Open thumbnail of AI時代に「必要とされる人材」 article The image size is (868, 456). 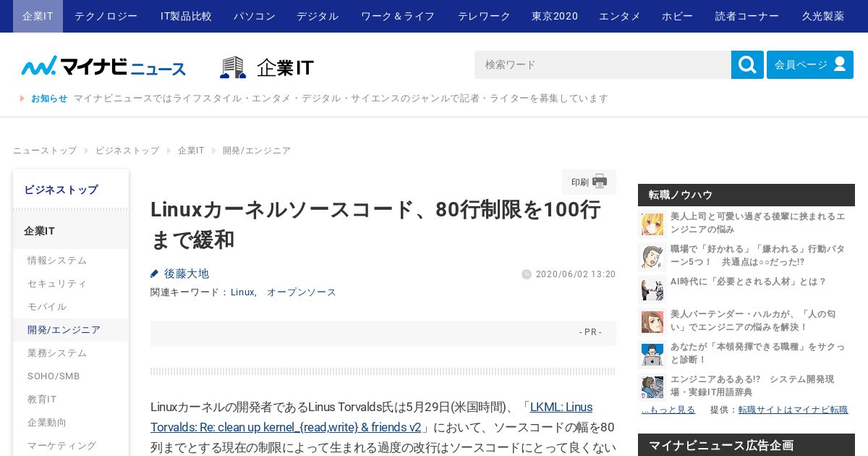tap(652, 289)
